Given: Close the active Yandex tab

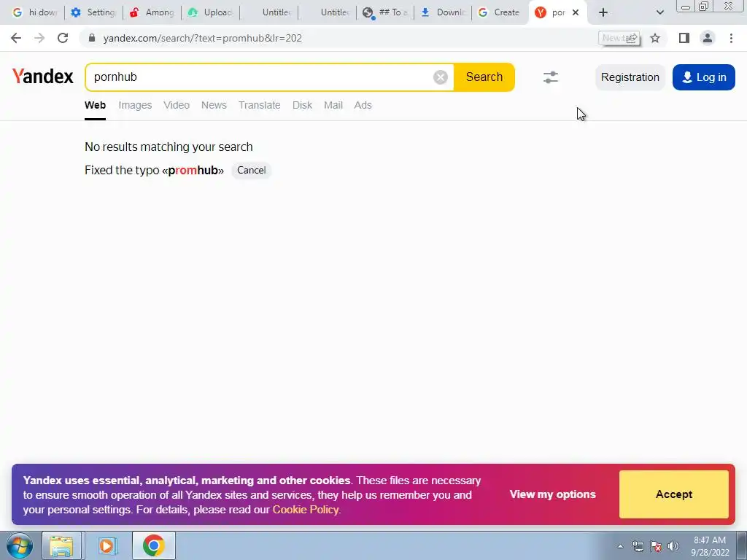Looking at the screenshot, I should (x=576, y=12).
